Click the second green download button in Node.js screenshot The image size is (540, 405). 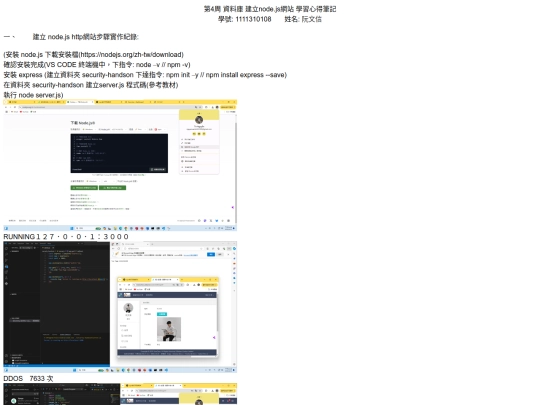[x=113, y=188]
